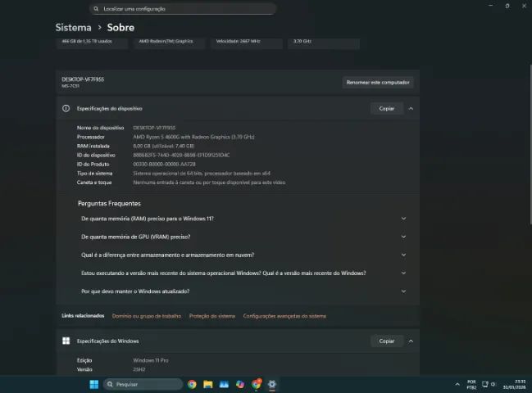This screenshot has width=532, height=393.
Task: Click the network icon in system tray
Action: (484, 384)
